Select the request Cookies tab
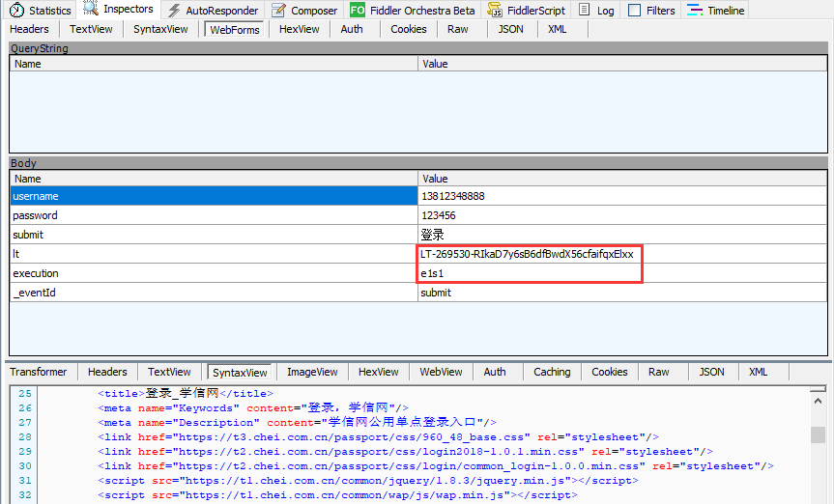The image size is (834, 504). coord(409,29)
